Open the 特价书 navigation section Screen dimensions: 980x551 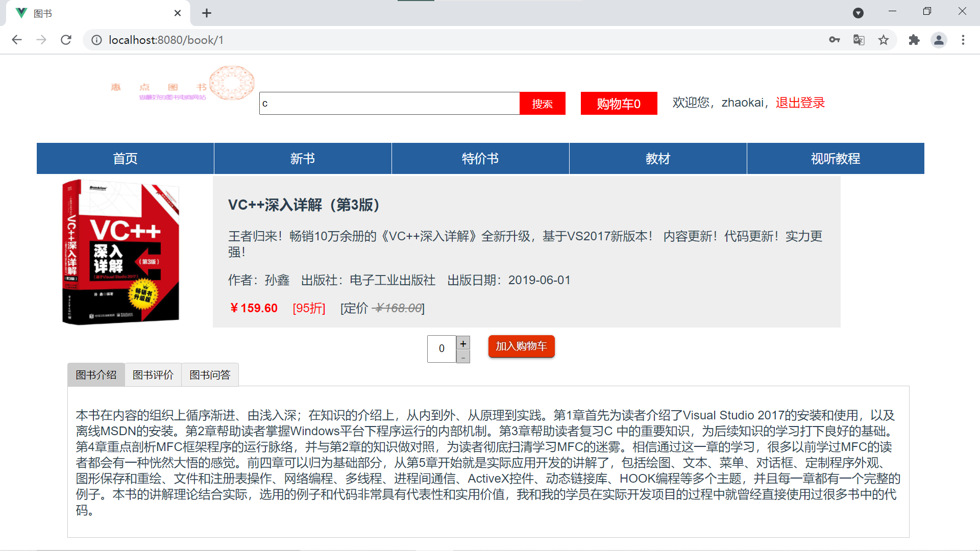tap(480, 158)
